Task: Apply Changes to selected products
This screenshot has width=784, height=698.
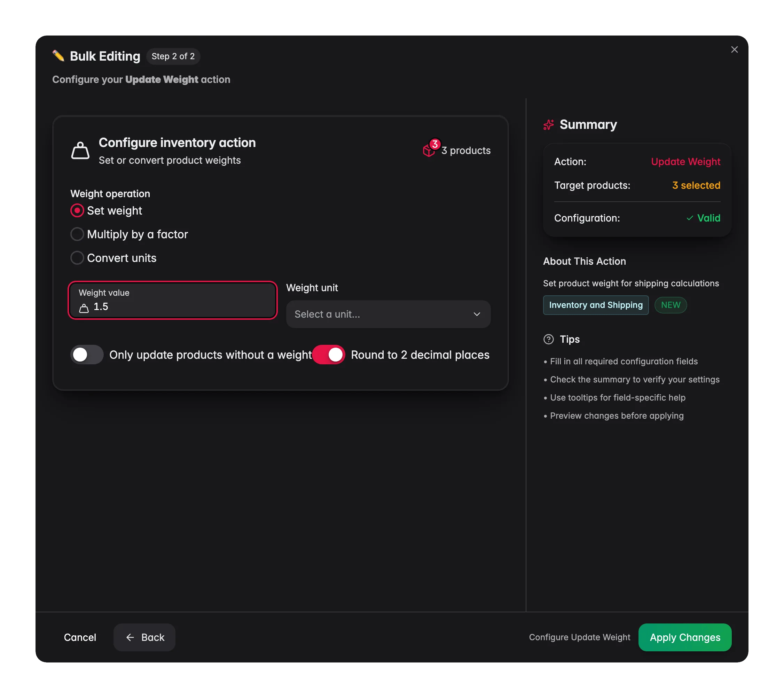Action: [x=685, y=637]
